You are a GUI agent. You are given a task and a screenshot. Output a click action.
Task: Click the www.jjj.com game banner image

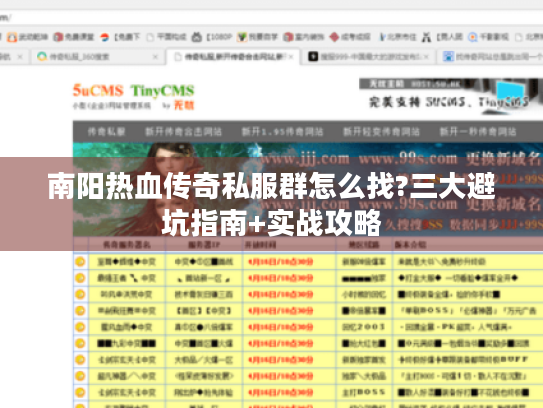pyautogui.click(x=308, y=189)
